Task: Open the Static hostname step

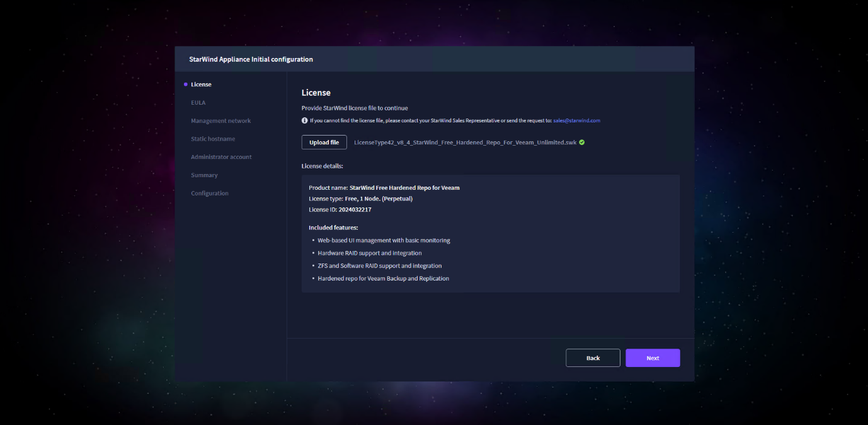Action: (213, 139)
